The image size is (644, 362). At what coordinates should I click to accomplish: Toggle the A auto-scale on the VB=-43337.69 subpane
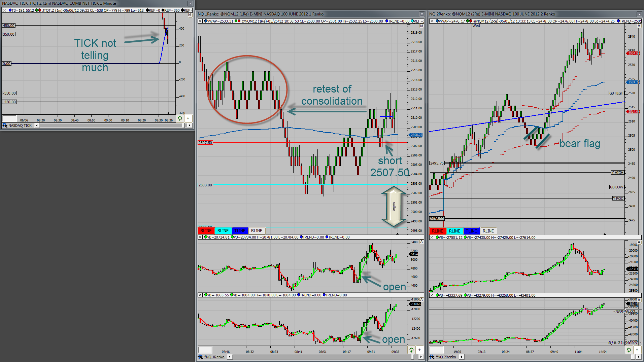pyautogui.click(x=639, y=300)
